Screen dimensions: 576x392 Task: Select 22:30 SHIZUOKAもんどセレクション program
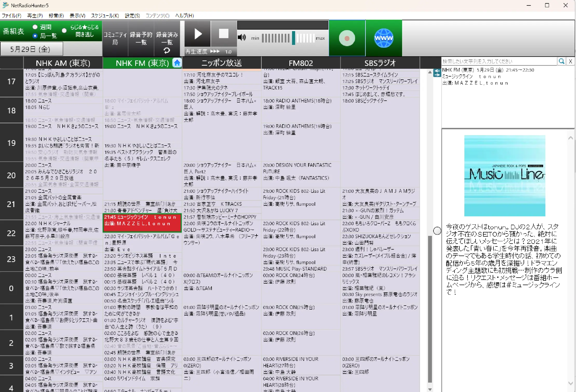[x=380, y=239]
